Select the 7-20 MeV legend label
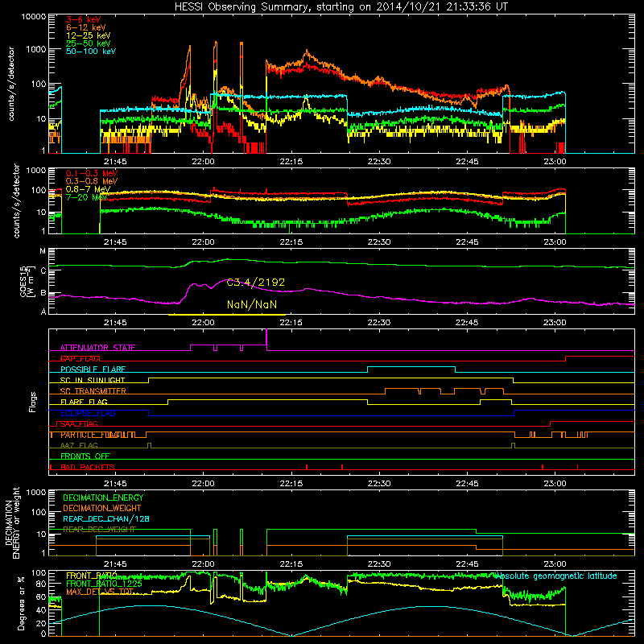 pos(86,197)
